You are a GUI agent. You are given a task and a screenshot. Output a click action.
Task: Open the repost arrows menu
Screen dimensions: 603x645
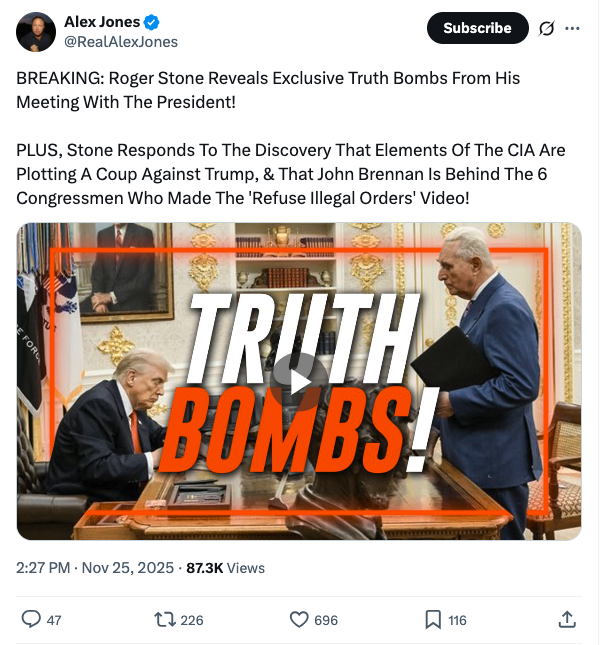click(x=164, y=620)
